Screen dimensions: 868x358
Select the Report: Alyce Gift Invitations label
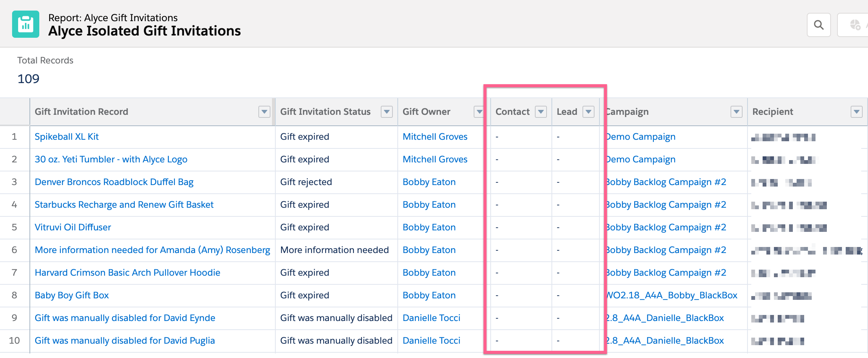(x=113, y=18)
